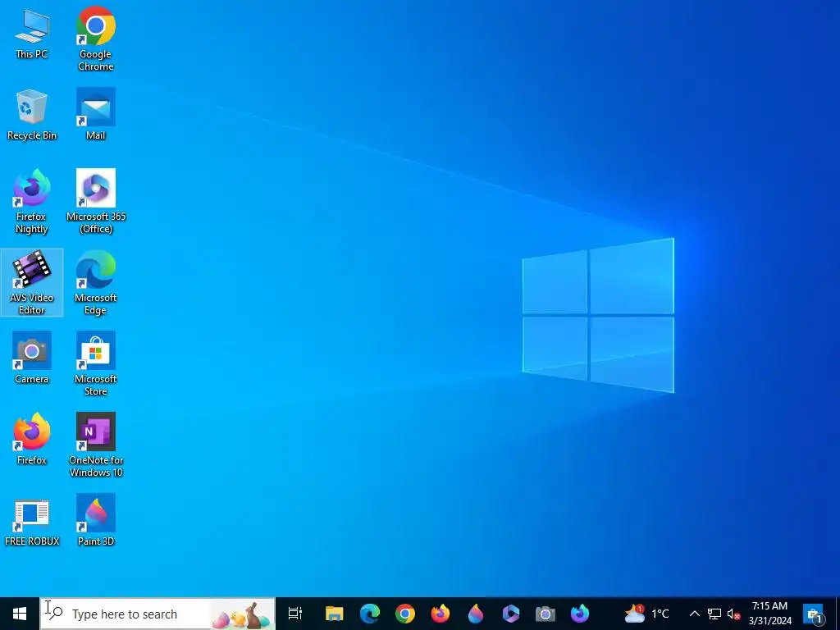This screenshot has height=630, width=840.
Task: Select the Firefox desktop shortcut
Action: [32, 440]
